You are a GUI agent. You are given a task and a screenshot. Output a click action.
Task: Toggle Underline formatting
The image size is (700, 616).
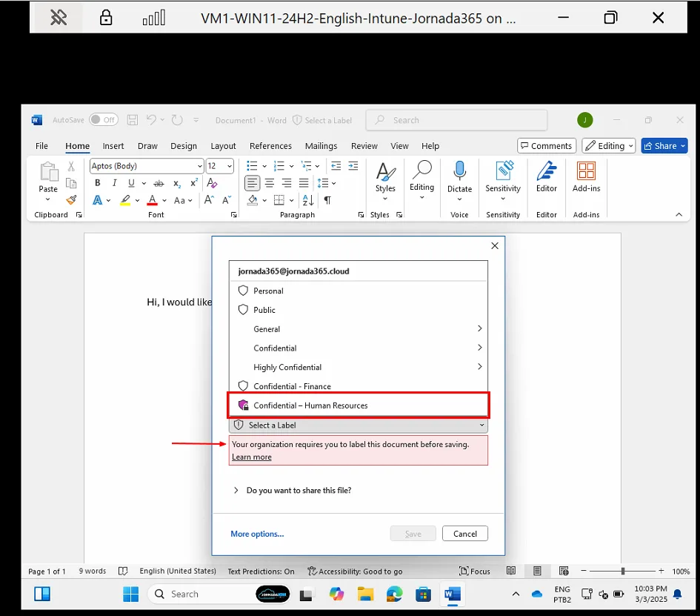coord(131,182)
